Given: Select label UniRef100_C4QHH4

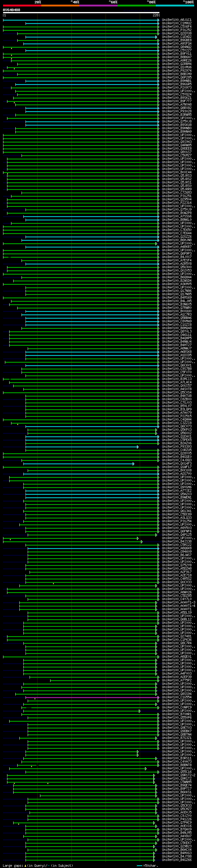Looking at the screenshot, I should pyautogui.click(x=176, y=419).
